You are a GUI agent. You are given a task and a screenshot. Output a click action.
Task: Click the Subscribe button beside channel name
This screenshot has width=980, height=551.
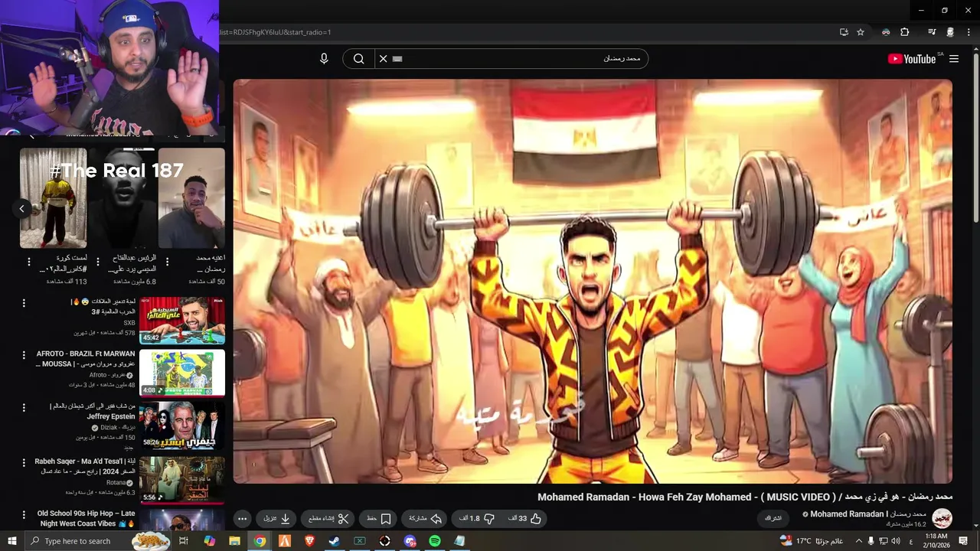coord(773,519)
